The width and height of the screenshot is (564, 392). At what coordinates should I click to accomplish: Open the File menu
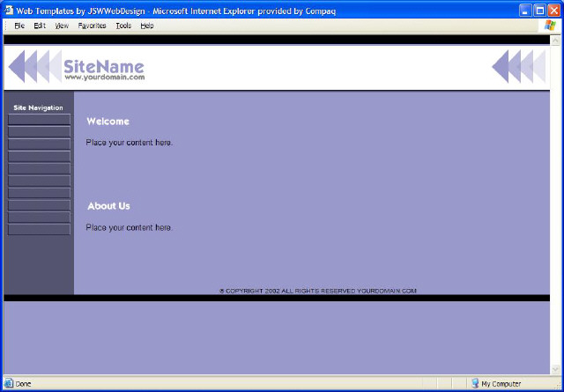[19, 26]
